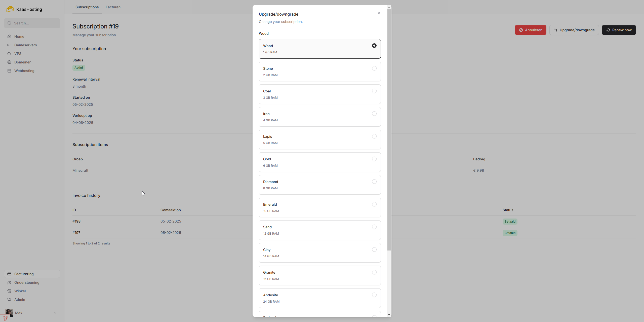Click the Winkel shop icon
This screenshot has width=644, height=322.
[x=9, y=291]
